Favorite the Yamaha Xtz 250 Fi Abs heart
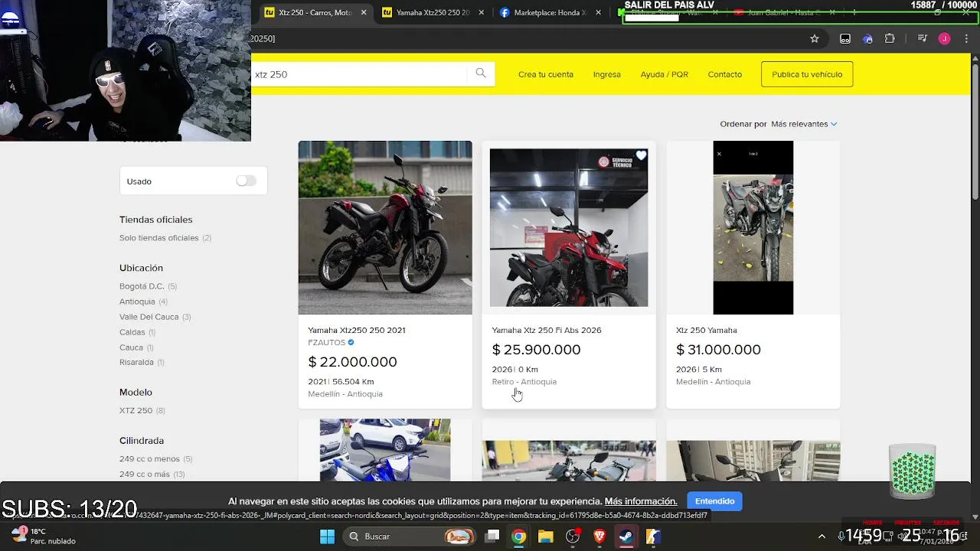The height and width of the screenshot is (551, 980). click(x=641, y=156)
